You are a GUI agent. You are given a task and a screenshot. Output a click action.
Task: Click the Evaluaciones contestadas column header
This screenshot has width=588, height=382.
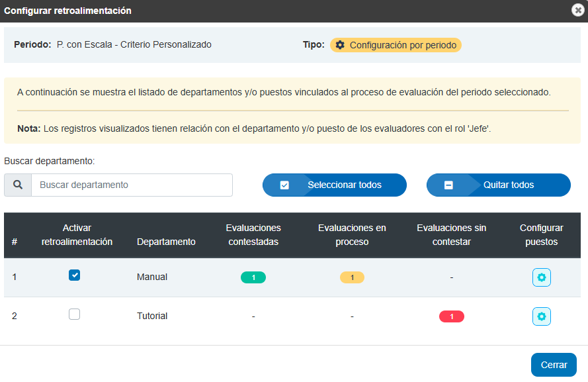[x=253, y=235]
